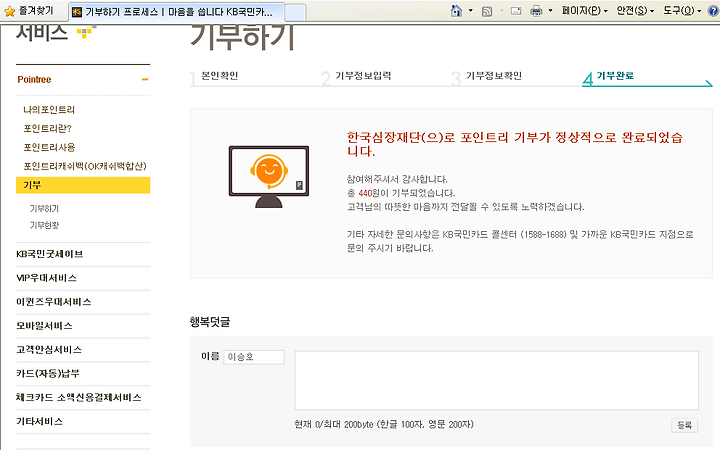Click the 이름 name input field
This screenshot has width=720, height=450.
pos(254,357)
